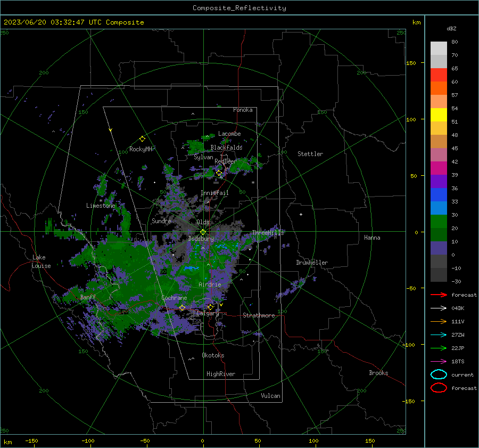Click the yellow diamond marker near RockyMH
The width and height of the screenshot is (479, 448).
pos(142,139)
